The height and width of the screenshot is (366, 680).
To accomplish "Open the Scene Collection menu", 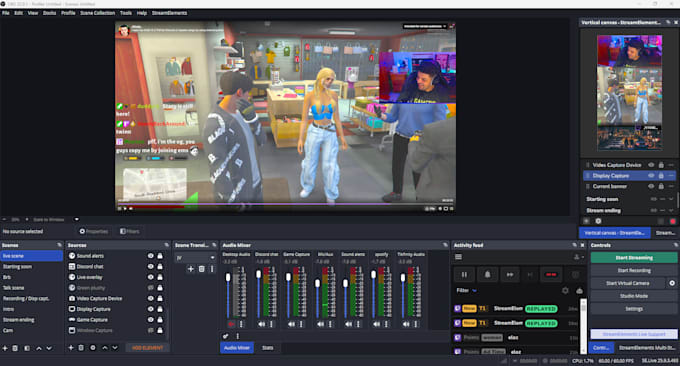I will [98, 13].
